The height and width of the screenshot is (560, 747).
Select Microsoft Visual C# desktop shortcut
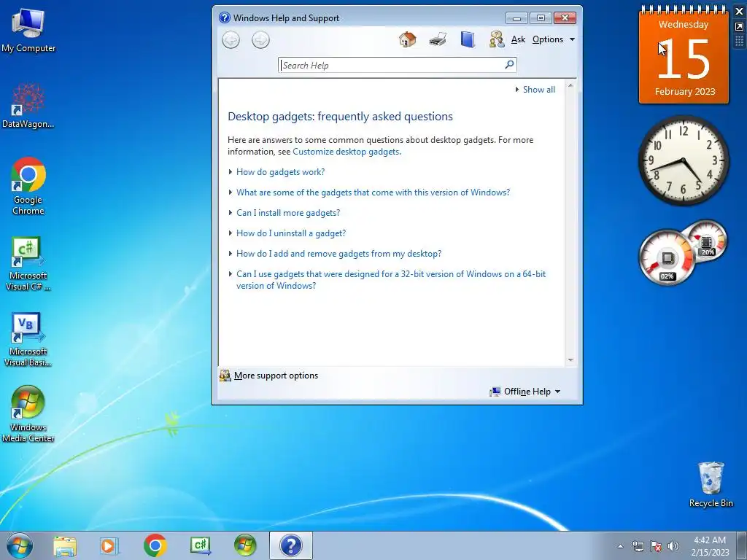point(28,263)
